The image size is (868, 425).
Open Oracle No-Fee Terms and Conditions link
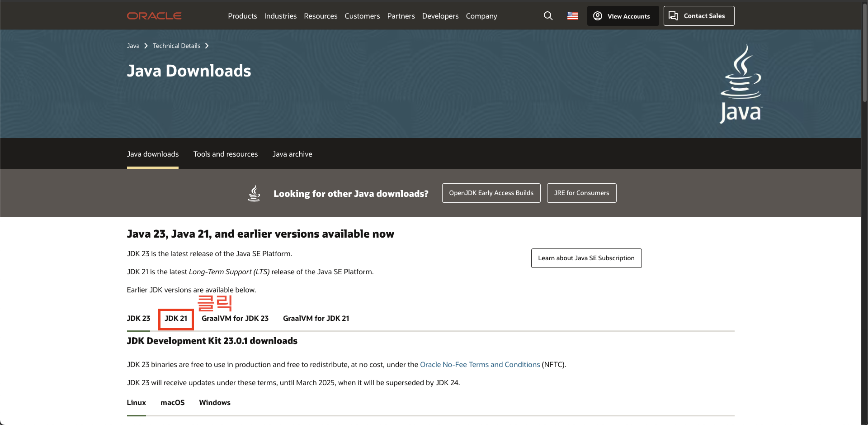point(480,364)
